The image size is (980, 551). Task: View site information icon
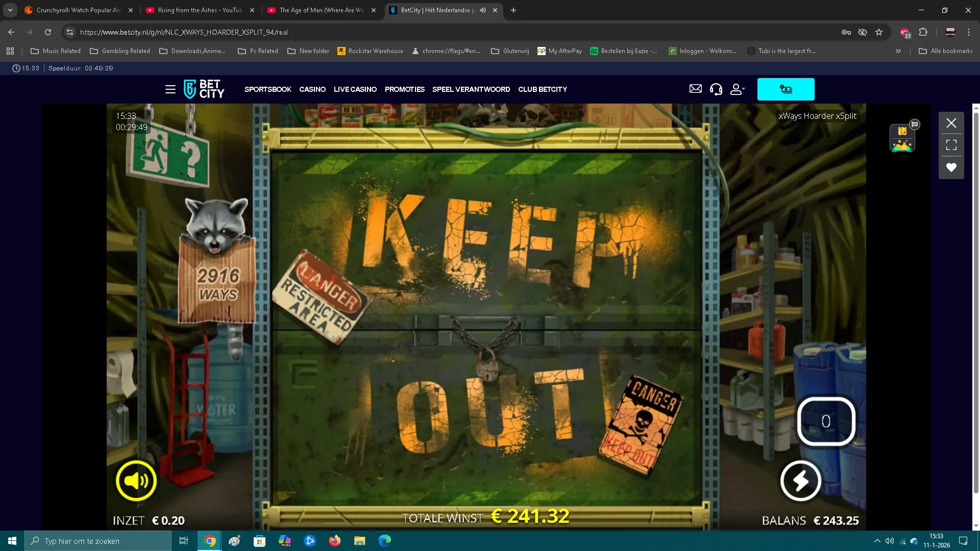pyautogui.click(x=70, y=32)
